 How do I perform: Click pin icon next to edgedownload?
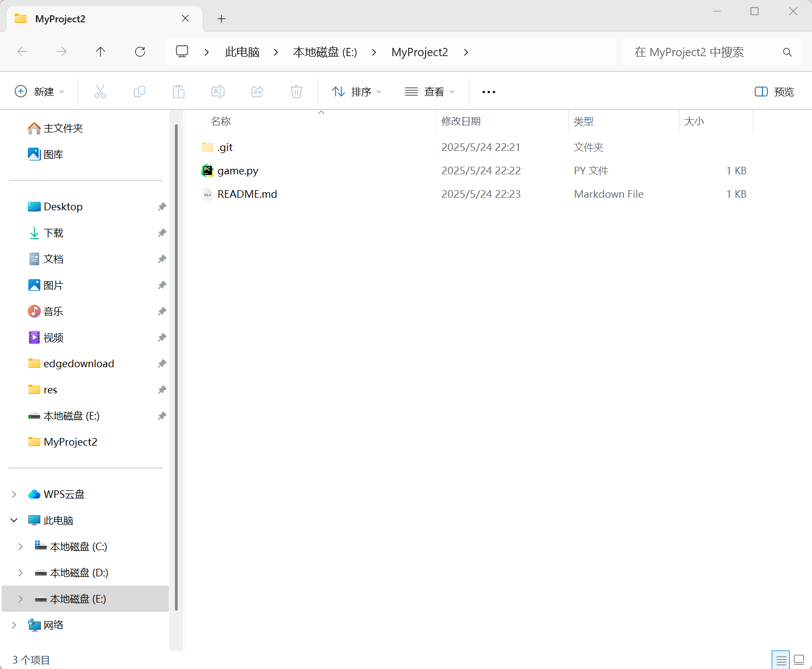tap(162, 363)
